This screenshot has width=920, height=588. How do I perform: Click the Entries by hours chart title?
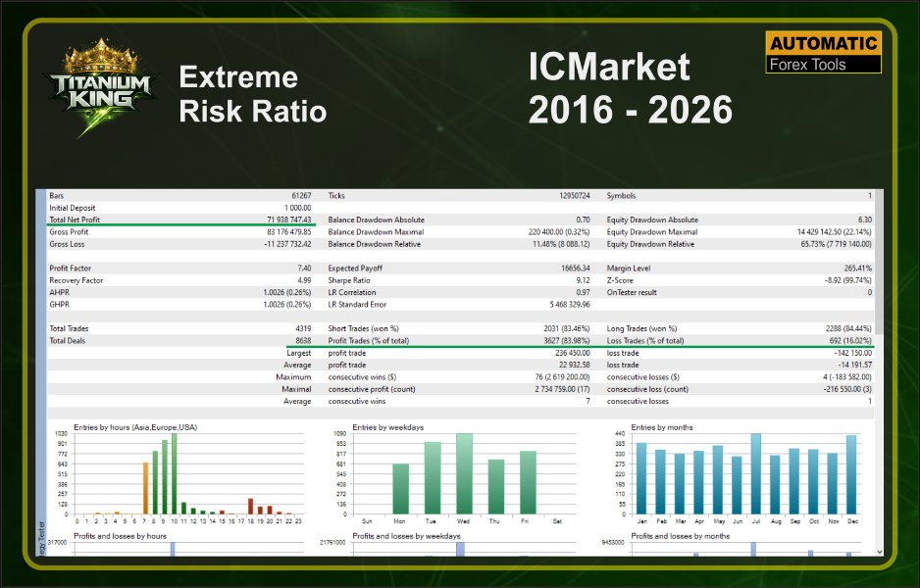(x=135, y=427)
